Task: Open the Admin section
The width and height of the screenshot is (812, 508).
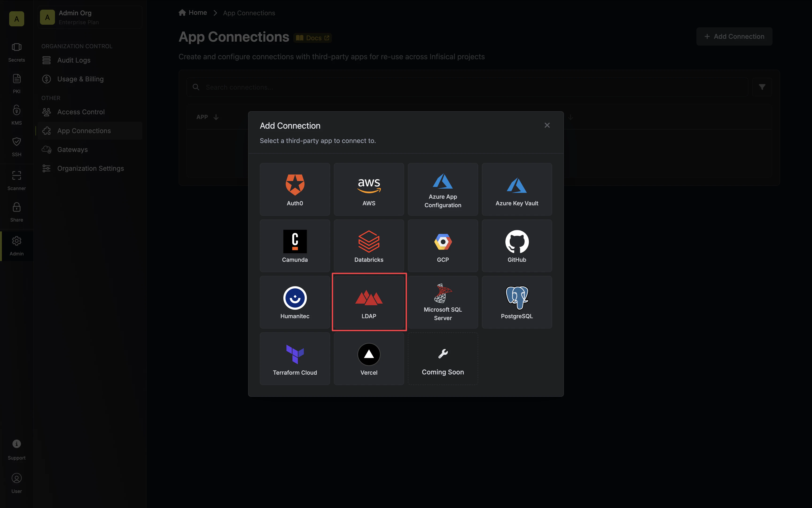Action: 16,246
